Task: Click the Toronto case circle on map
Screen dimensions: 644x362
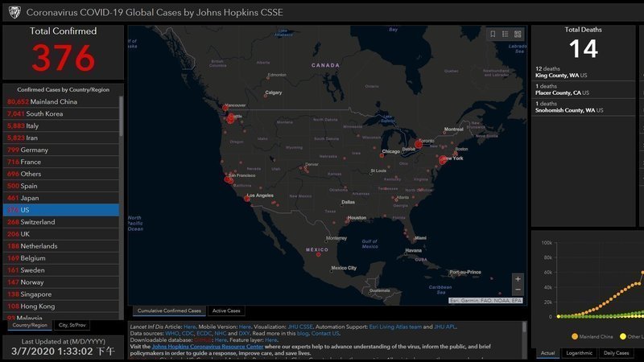Action: coord(418,144)
